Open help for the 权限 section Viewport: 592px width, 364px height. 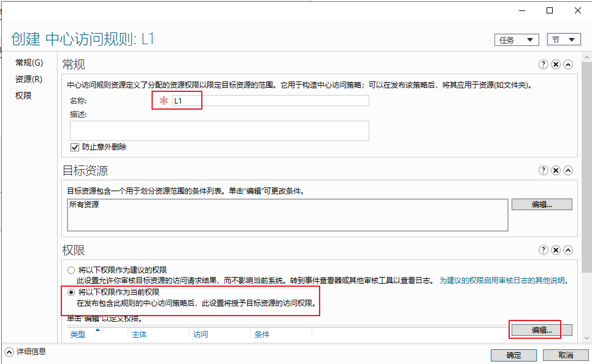[543, 250]
